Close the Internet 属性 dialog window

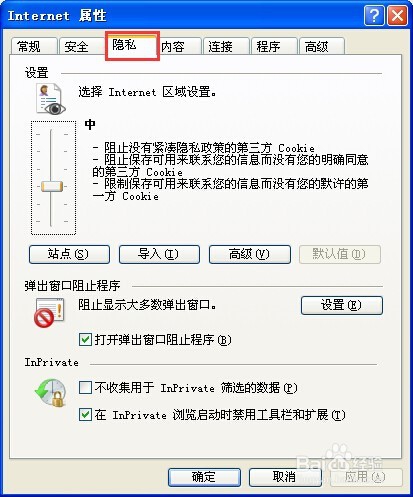[397, 16]
